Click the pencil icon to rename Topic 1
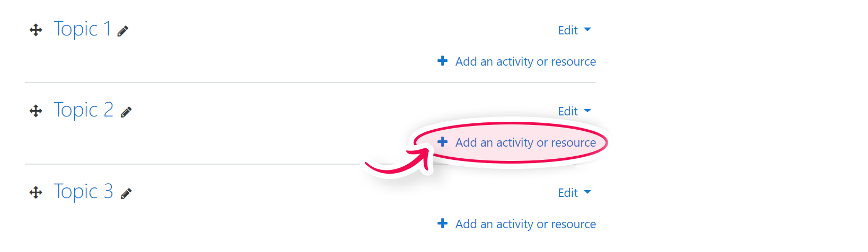This screenshot has width=868, height=252. [123, 31]
